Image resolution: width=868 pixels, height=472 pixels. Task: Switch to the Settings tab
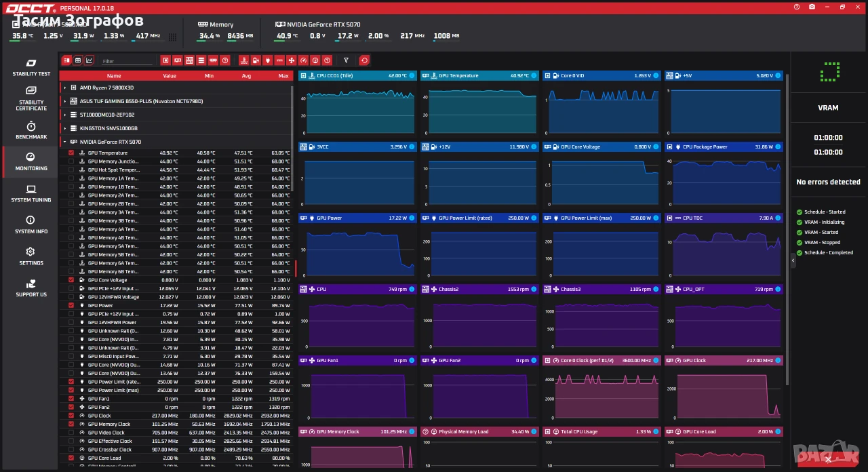(31, 256)
